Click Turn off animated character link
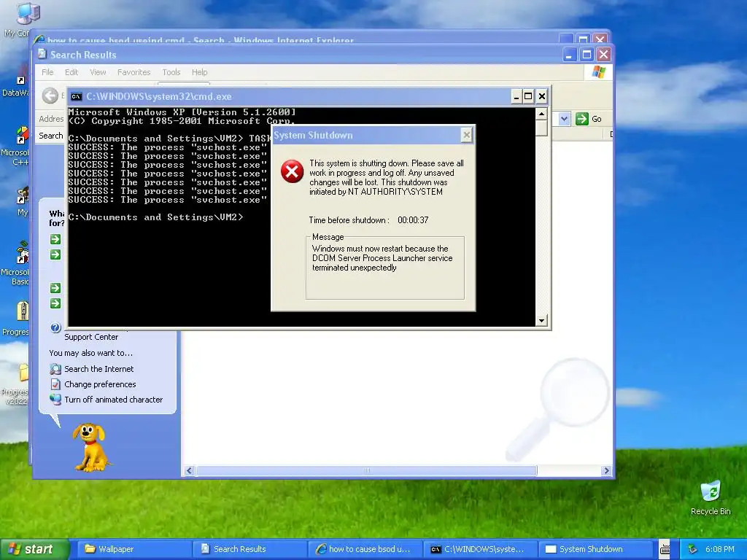 [x=113, y=399]
